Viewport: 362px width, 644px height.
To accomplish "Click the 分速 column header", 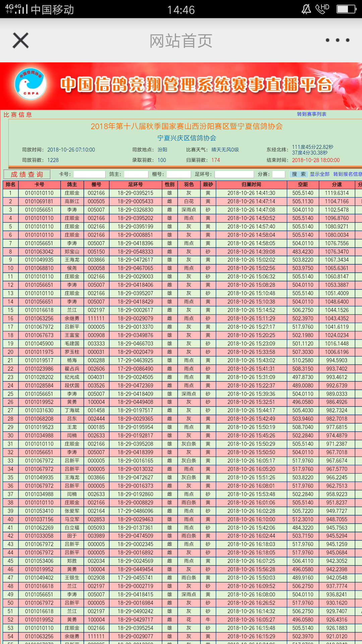I will click(x=337, y=184).
